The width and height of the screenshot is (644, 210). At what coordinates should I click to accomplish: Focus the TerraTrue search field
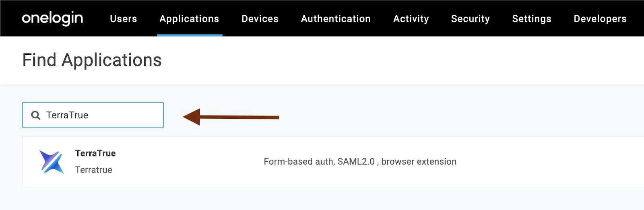(x=93, y=115)
